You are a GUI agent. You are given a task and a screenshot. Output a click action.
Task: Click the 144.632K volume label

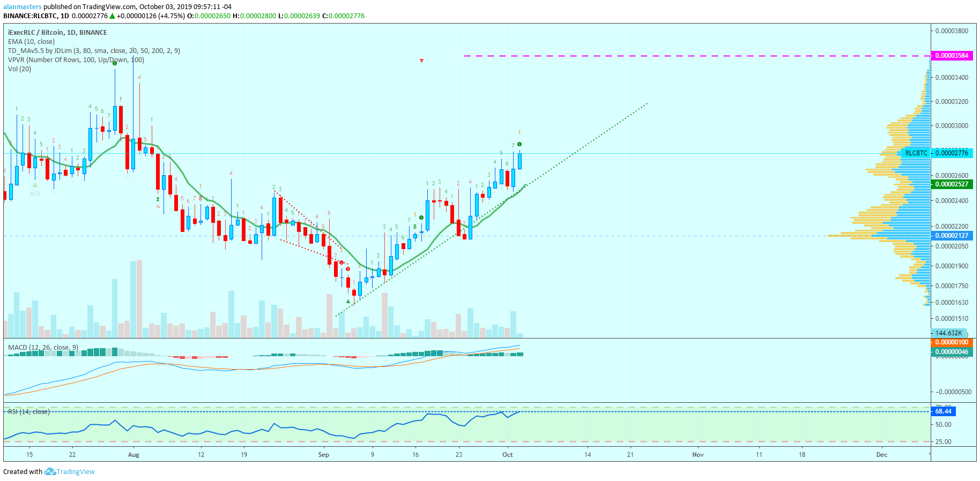tap(948, 333)
